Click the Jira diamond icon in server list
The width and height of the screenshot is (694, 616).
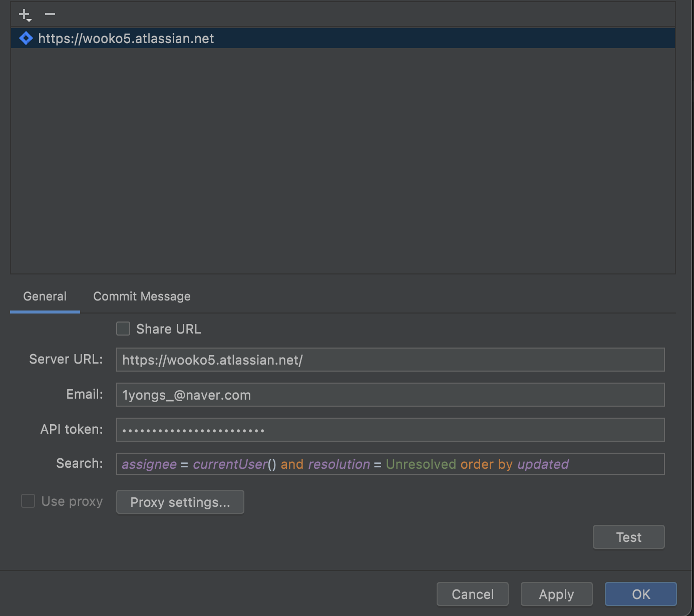click(26, 39)
